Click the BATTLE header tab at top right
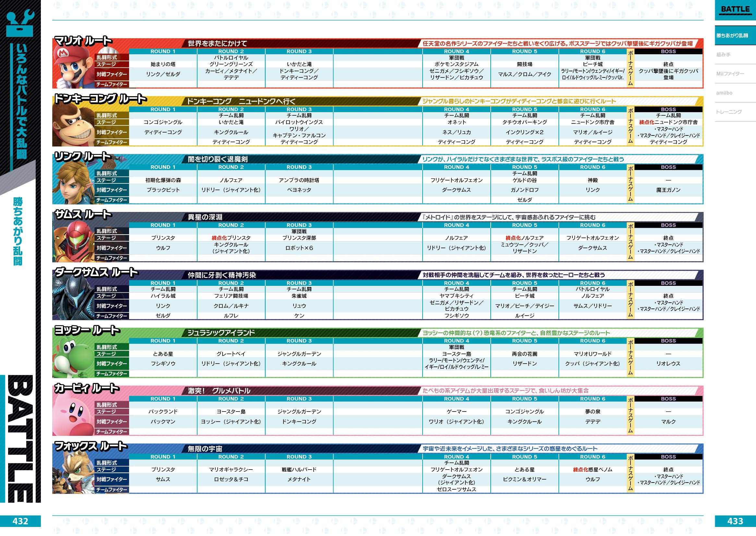Image resolution: width=756 pixels, height=536 pixels. 735,10
